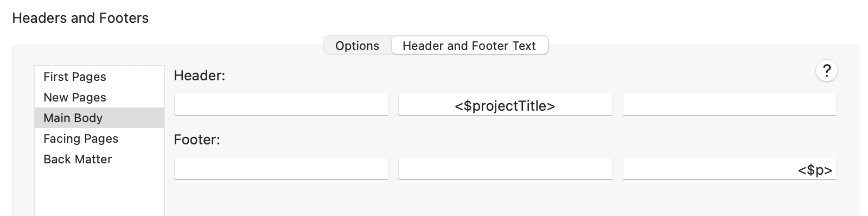
Task: Switch to the Options tab
Action: click(357, 46)
